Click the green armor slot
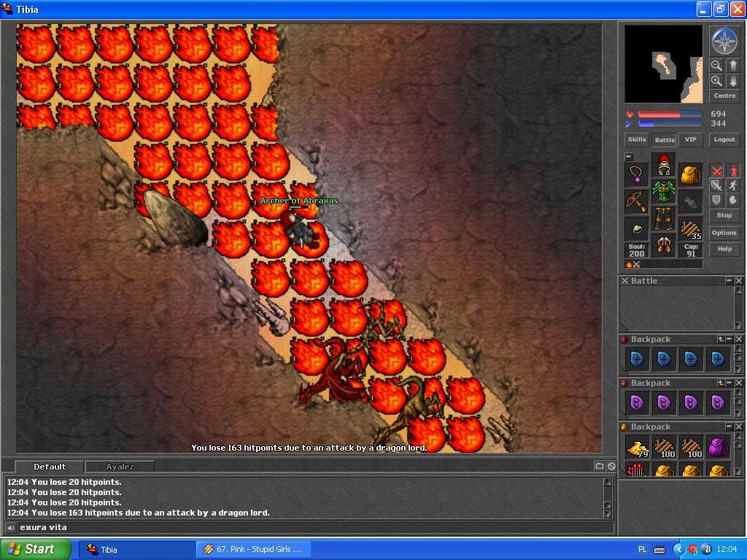Screen dimensions: 747x560 tap(664, 192)
